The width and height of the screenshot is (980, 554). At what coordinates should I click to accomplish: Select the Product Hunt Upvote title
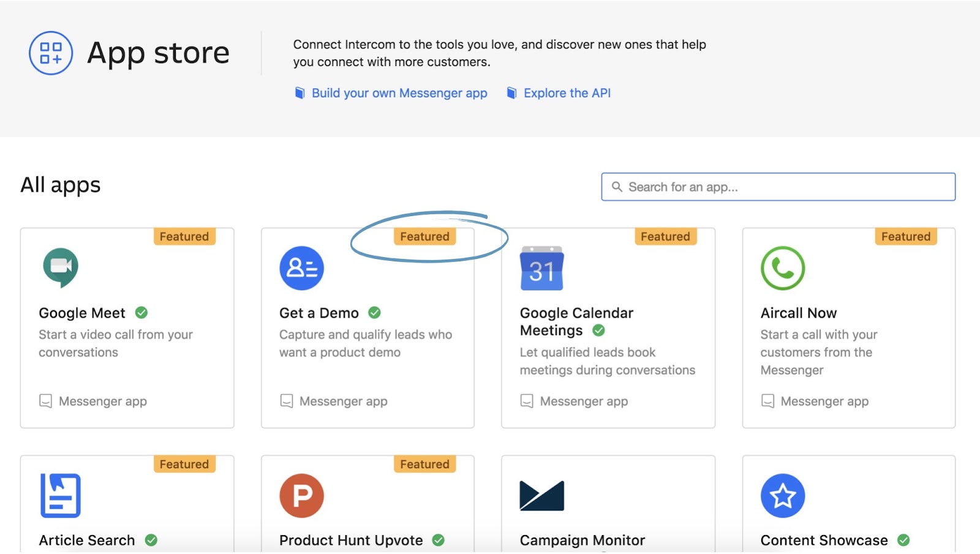click(x=351, y=540)
